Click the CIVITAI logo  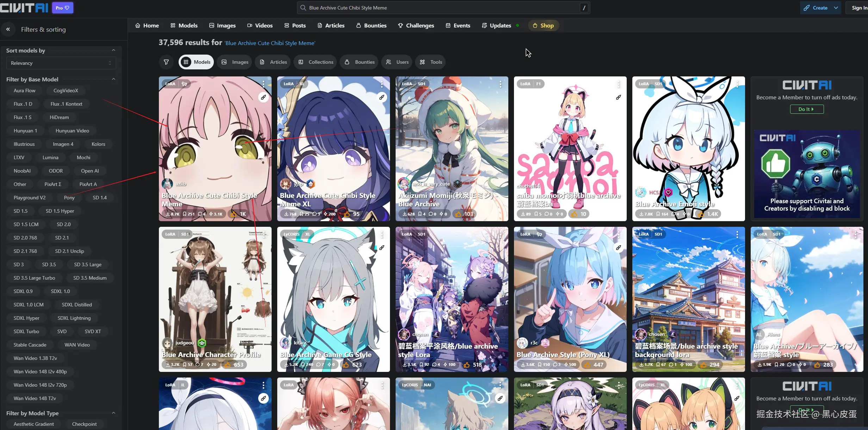[x=24, y=7]
